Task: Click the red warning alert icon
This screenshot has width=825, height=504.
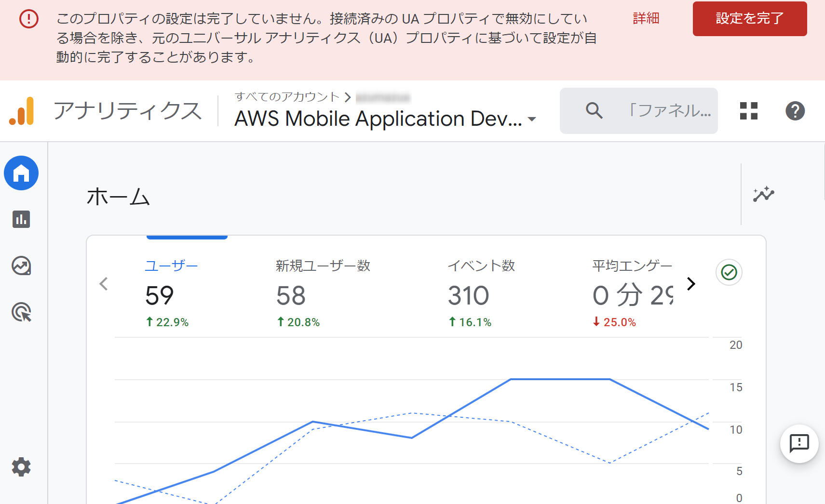Action: (29, 19)
